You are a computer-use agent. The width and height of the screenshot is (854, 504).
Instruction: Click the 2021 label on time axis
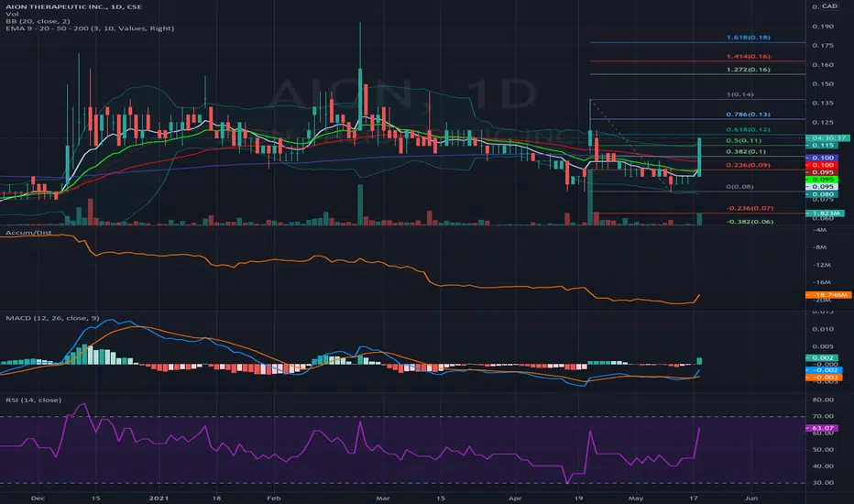tap(159, 498)
